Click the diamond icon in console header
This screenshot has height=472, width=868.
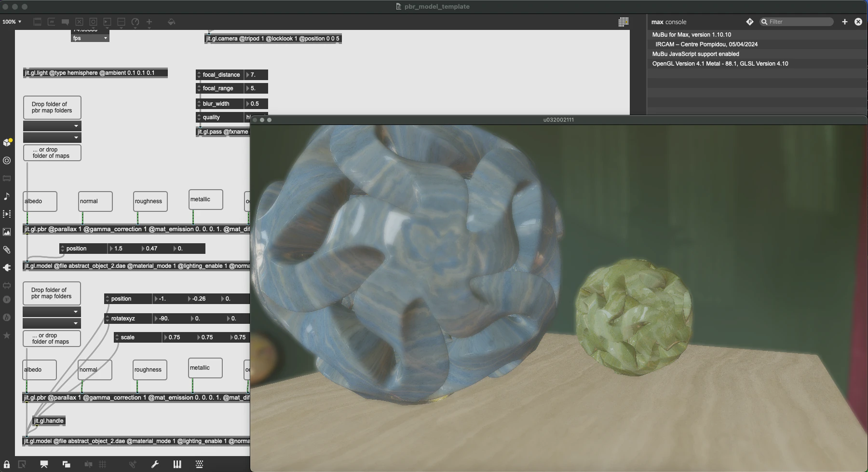pyautogui.click(x=749, y=22)
